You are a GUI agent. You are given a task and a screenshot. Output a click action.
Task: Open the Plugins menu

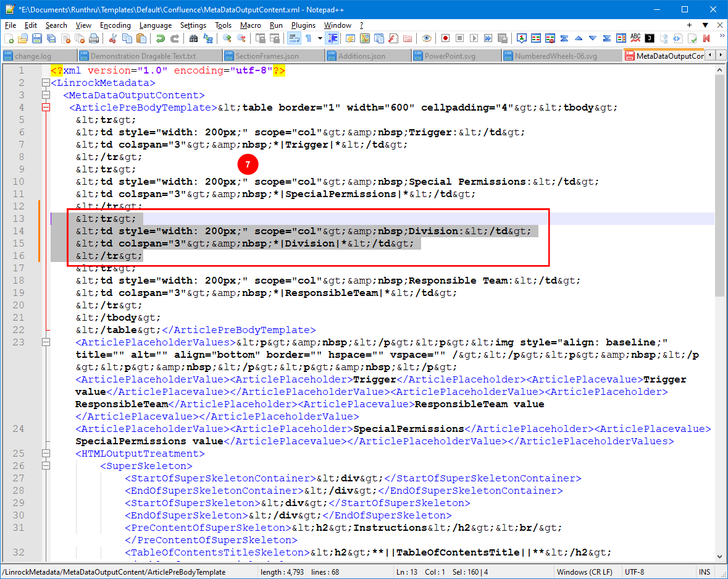303,25
